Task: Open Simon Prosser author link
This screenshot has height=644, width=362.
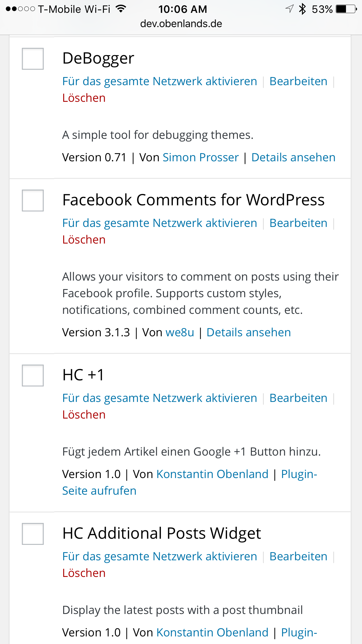Action: [x=201, y=157]
